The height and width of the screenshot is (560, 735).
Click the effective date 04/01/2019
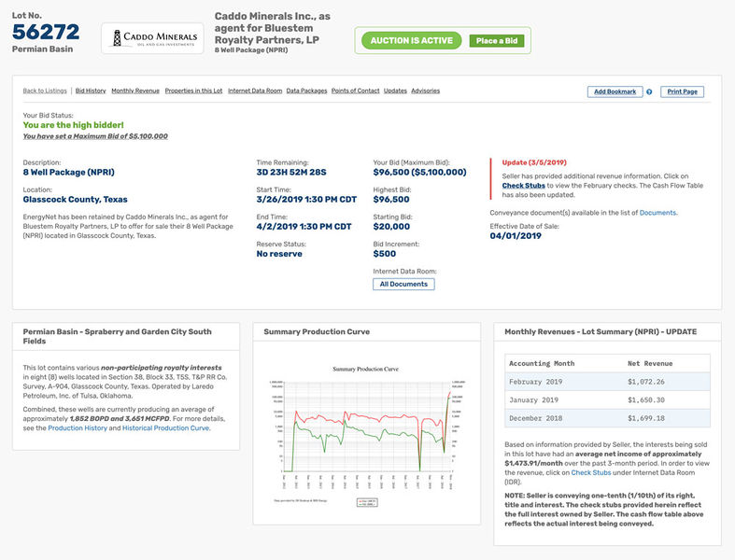(516, 236)
